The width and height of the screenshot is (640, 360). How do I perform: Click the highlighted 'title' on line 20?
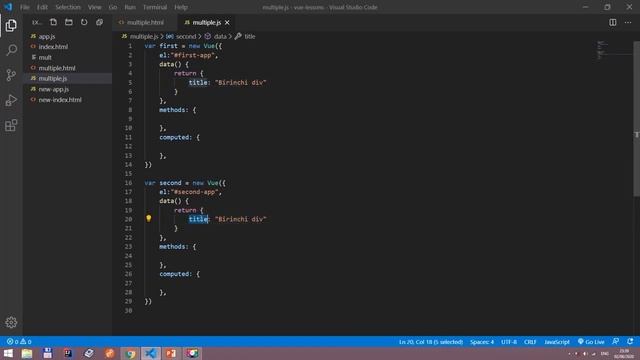coord(198,219)
